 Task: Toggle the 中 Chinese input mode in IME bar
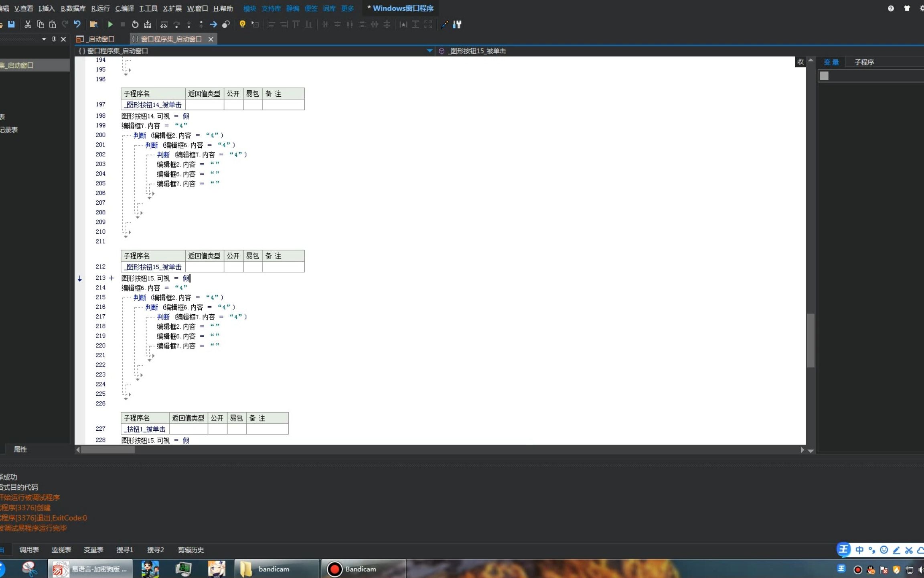point(859,550)
